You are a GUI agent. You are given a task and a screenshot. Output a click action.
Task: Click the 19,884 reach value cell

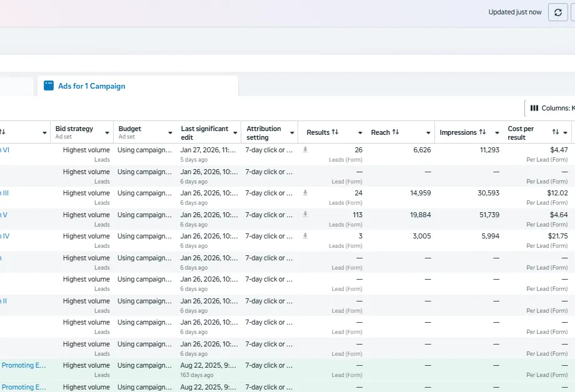[x=420, y=215]
